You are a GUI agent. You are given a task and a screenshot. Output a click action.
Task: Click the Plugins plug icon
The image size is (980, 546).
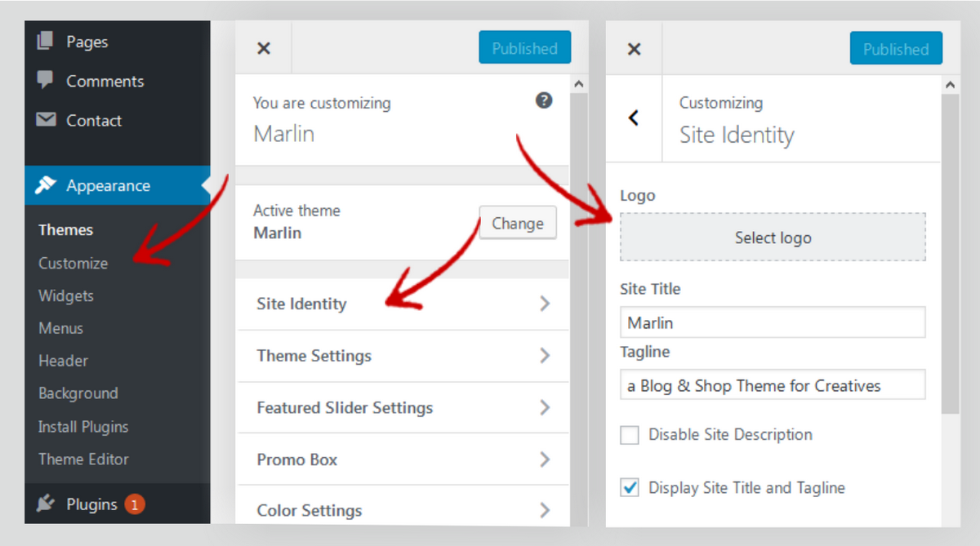(46, 504)
